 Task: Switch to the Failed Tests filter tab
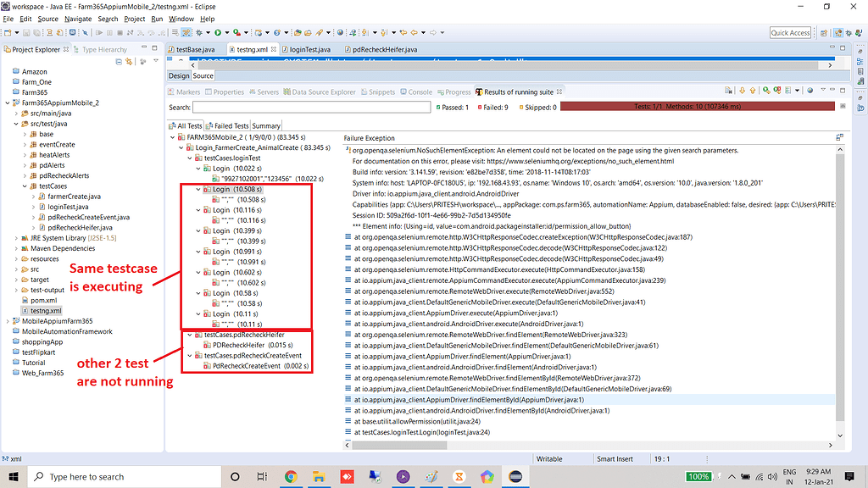[x=225, y=125]
